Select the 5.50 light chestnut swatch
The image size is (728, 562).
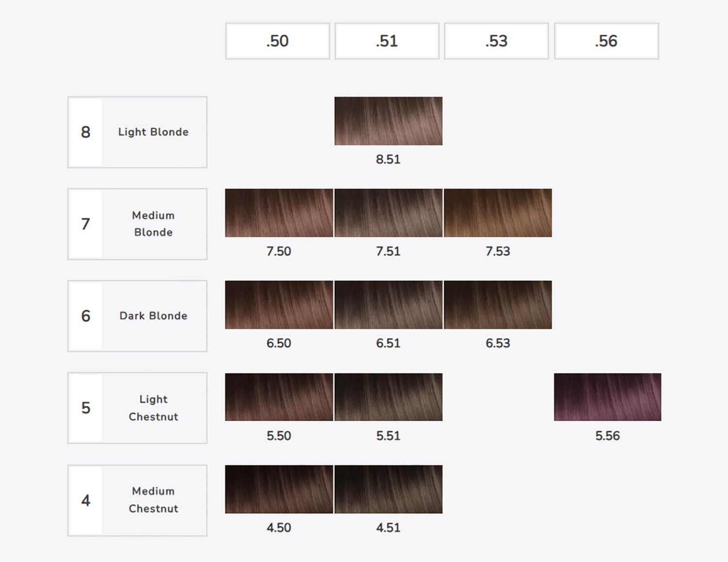point(279,397)
